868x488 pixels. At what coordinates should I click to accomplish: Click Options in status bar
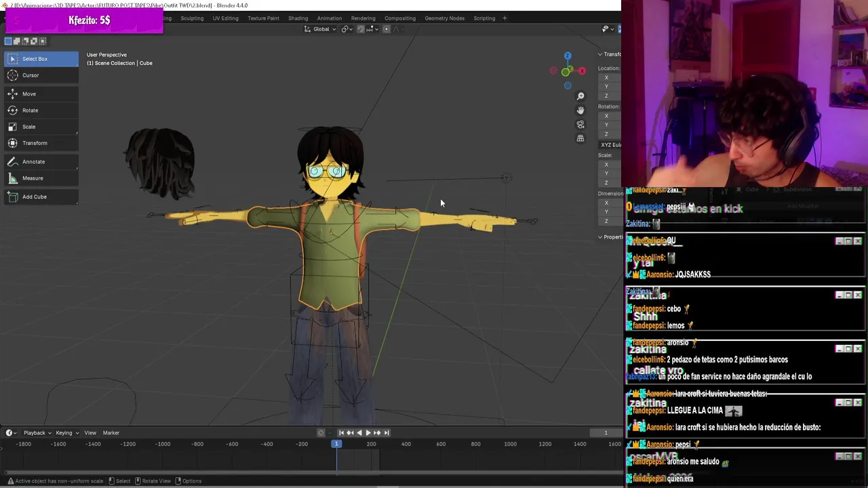(187, 481)
